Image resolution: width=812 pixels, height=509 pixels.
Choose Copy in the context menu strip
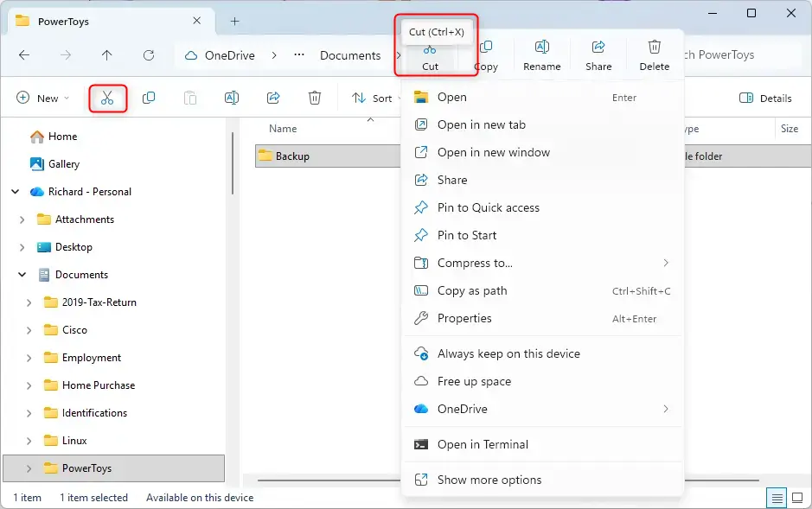click(x=486, y=56)
